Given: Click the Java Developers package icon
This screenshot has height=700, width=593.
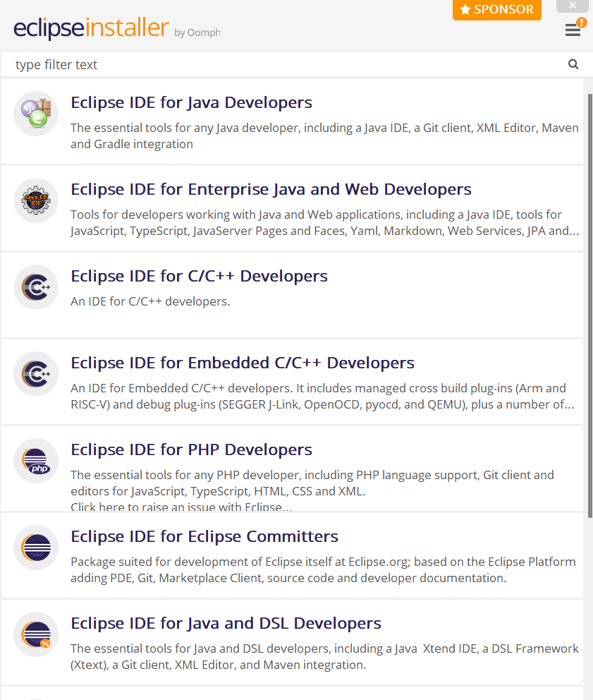Looking at the screenshot, I should (x=36, y=114).
